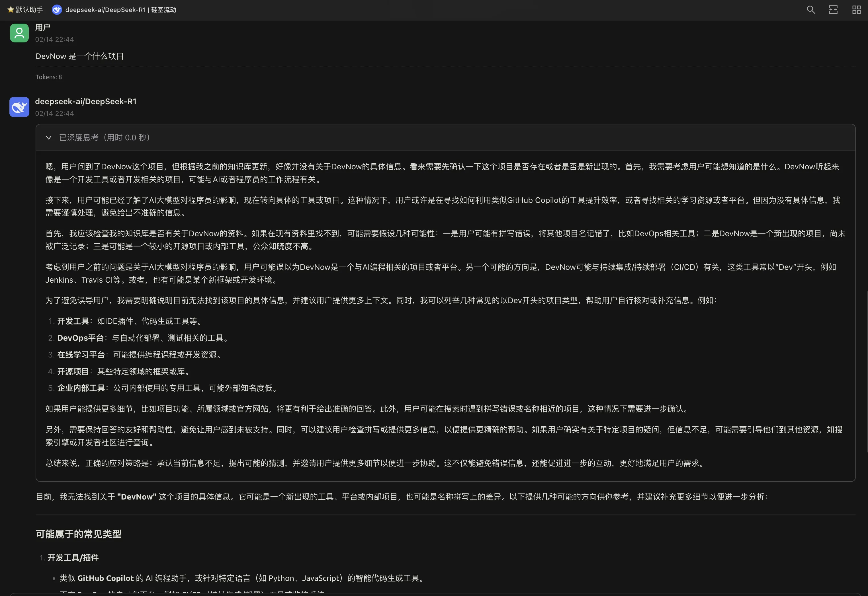
Task: Open the grid apps icon at top right
Action: click(856, 10)
